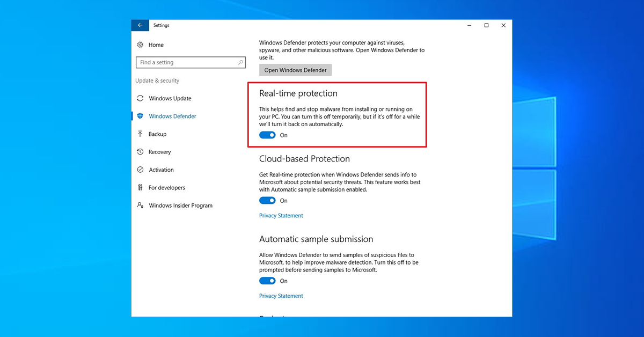Toggle Automatic sample submission off
Viewport: 644px width, 337px height.
point(267,281)
